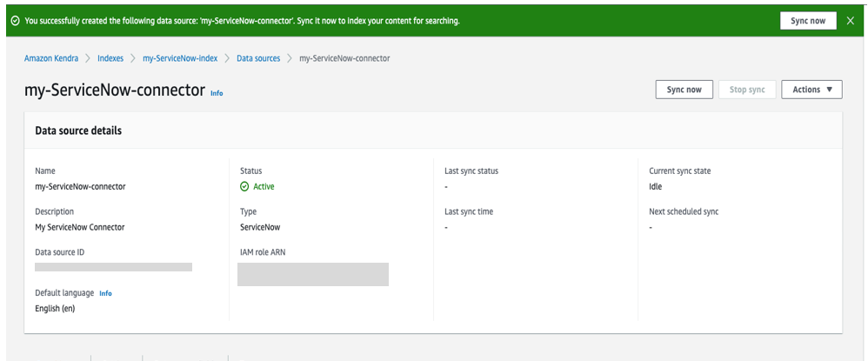The height and width of the screenshot is (361, 868).
Task: Select the Active status text
Action: pyautogui.click(x=264, y=187)
